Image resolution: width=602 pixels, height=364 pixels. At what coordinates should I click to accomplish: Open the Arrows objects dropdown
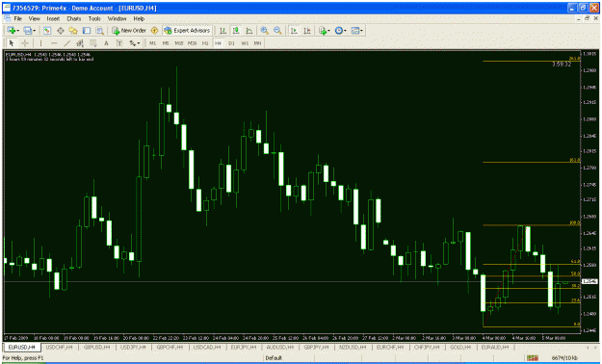coord(135,43)
